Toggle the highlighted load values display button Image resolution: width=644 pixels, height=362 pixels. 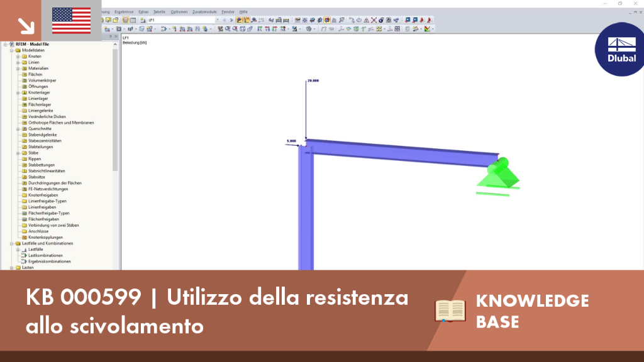[247, 20]
